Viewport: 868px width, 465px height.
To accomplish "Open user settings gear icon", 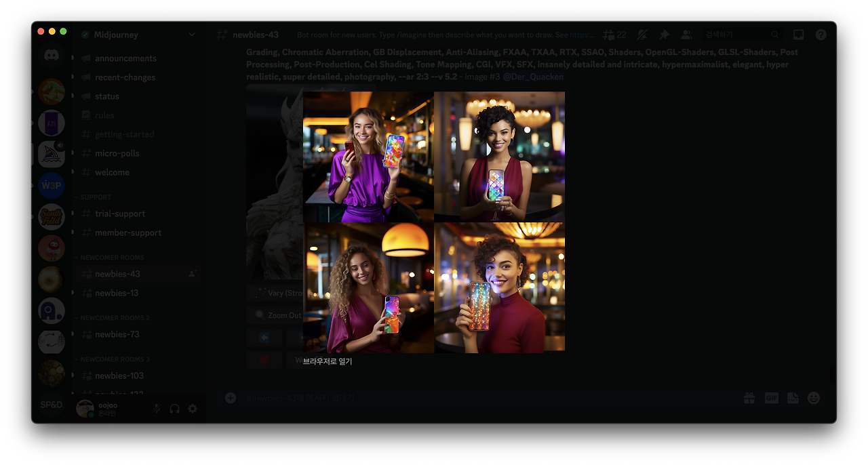I will click(x=193, y=409).
